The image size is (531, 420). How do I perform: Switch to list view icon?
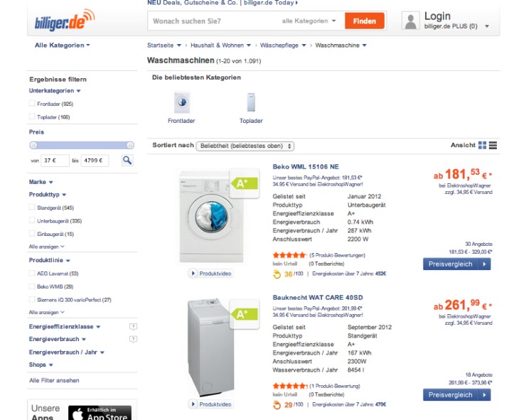coord(493,145)
